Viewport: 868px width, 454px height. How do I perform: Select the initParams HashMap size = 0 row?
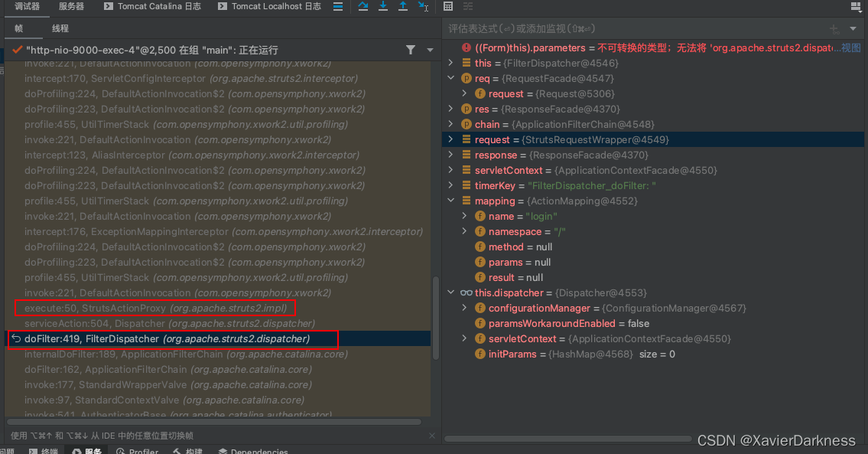(653, 354)
